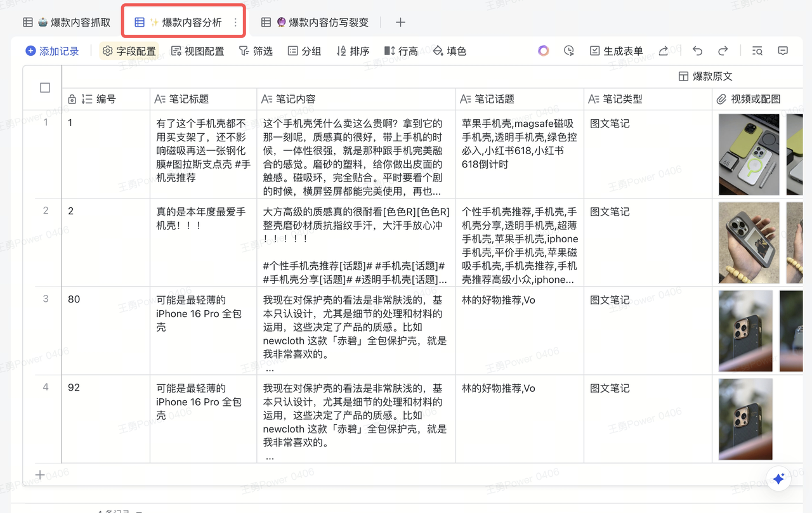Select row 3 by its row number
This screenshot has height=513, width=812.
coord(45,299)
